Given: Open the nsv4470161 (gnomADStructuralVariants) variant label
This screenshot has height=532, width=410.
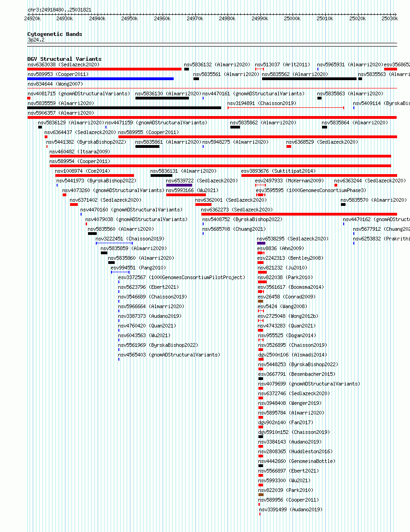Looking at the screenshot, I should click(253, 94).
